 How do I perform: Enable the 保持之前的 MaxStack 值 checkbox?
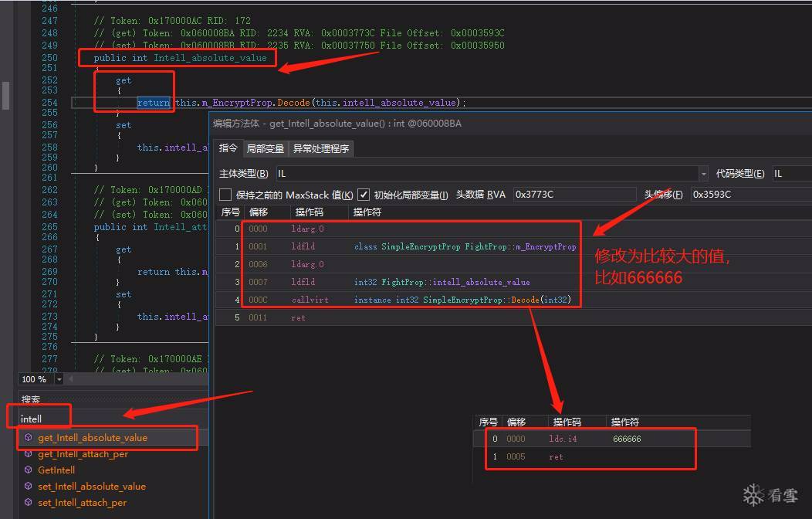click(225, 195)
